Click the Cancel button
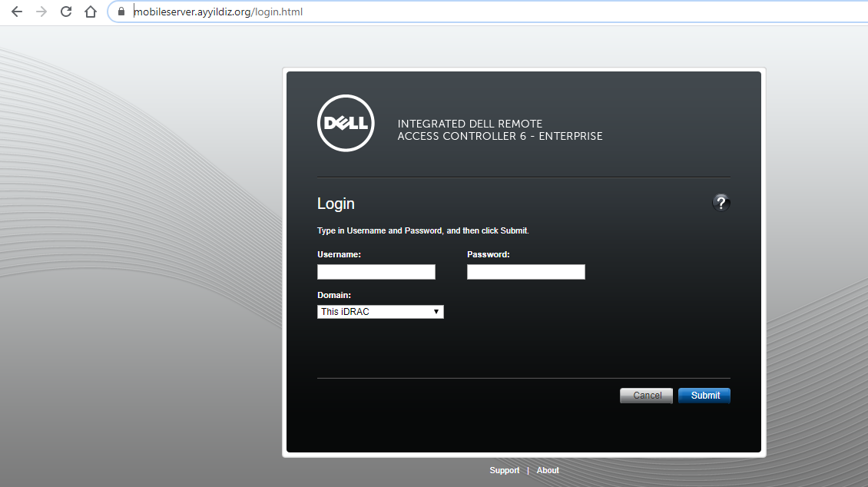 click(646, 395)
